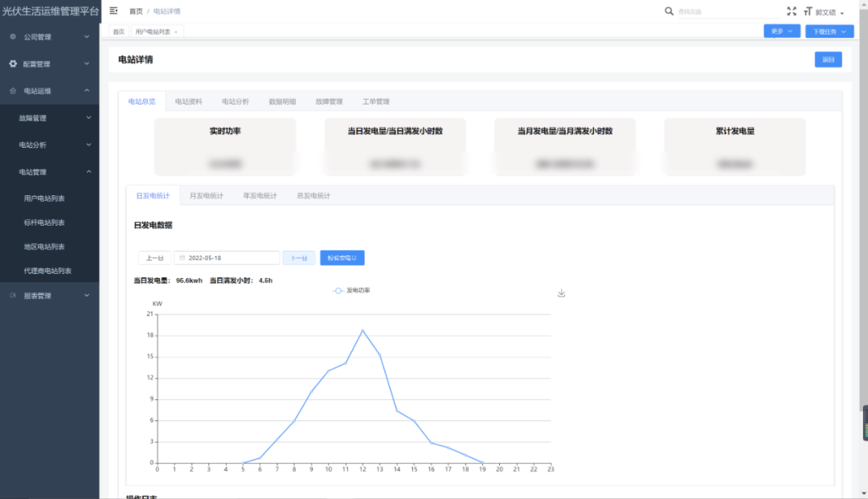Click the date field showing 2022-05-18
This screenshot has height=499, width=868.
tap(227, 258)
